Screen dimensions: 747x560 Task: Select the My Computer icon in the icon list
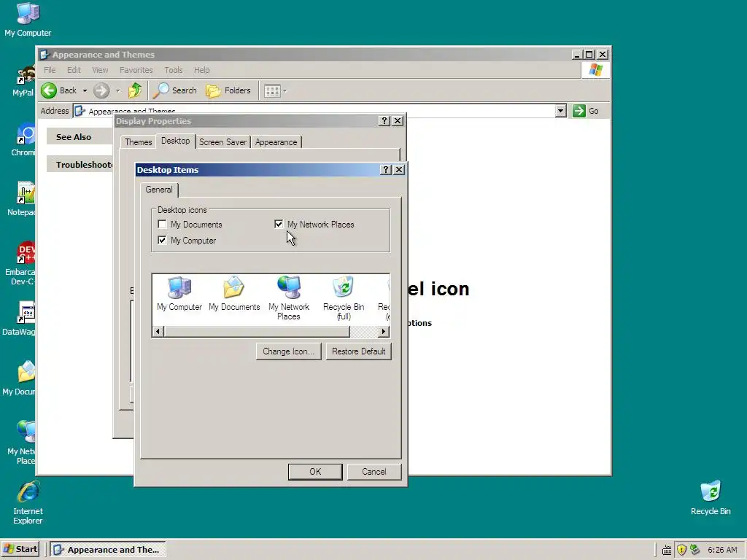pyautogui.click(x=179, y=295)
